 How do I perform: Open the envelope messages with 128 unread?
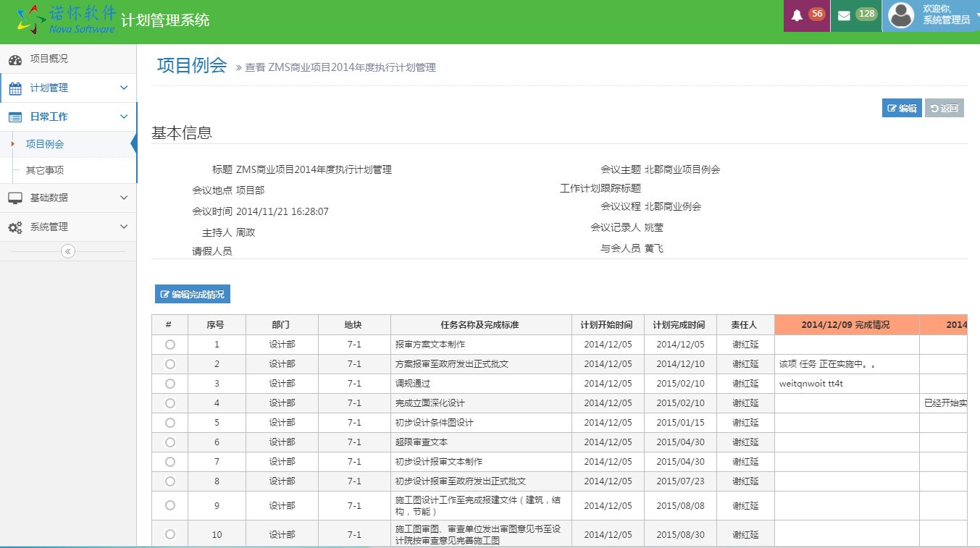[844, 15]
